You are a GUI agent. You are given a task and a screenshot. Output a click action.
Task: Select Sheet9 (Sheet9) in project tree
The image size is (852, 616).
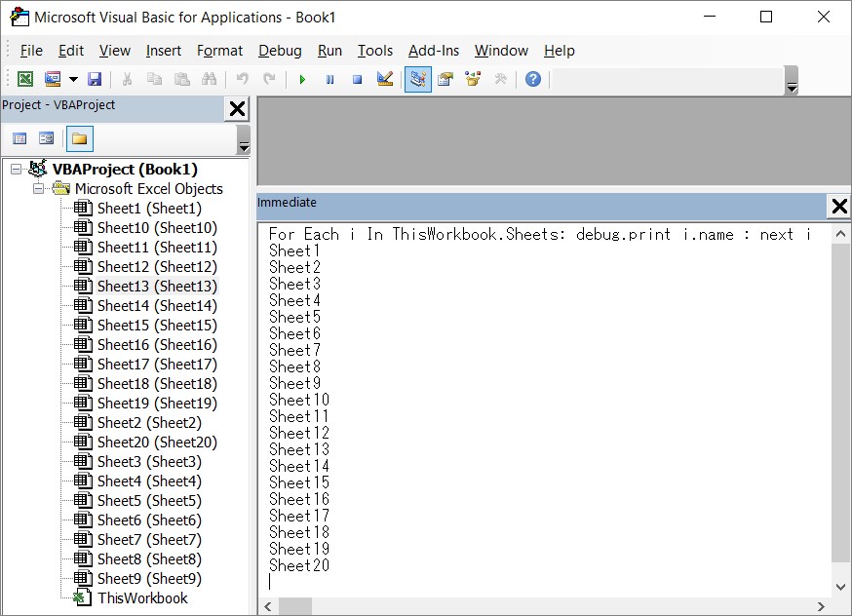(149, 579)
